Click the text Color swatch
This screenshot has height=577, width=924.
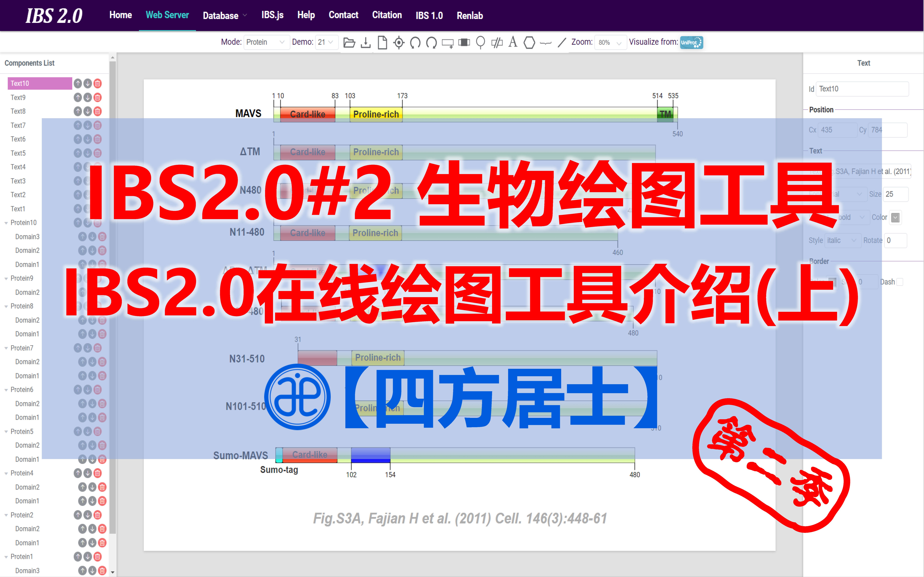point(895,218)
